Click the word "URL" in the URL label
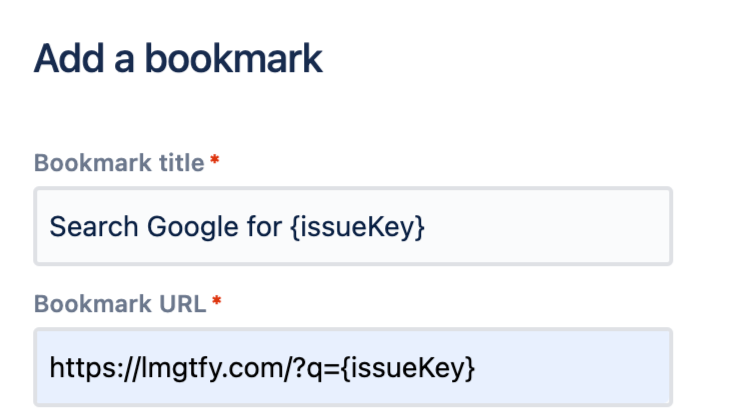Viewport: 730px width, 415px height. click(x=185, y=303)
